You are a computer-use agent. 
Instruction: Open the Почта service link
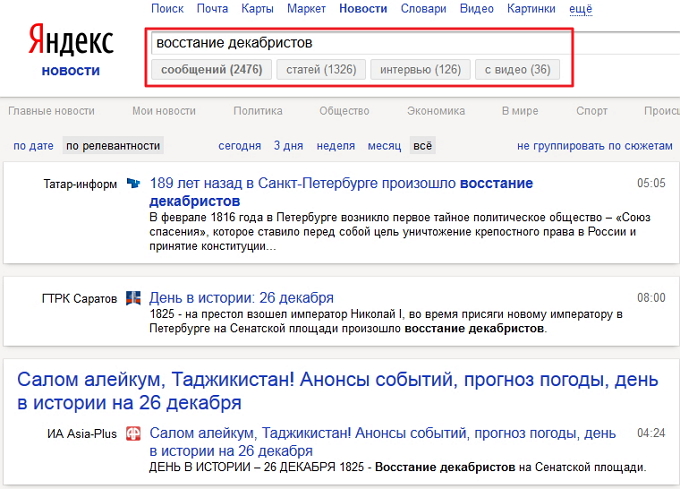(212, 9)
